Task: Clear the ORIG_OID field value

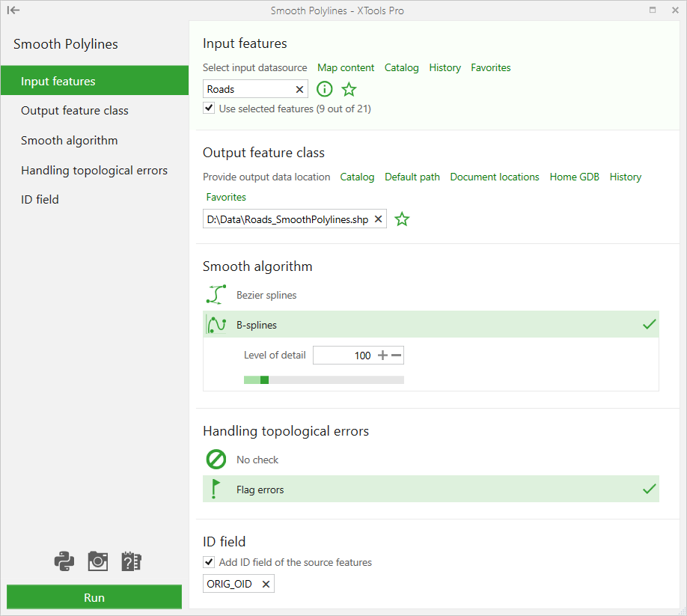Action: coord(266,584)
